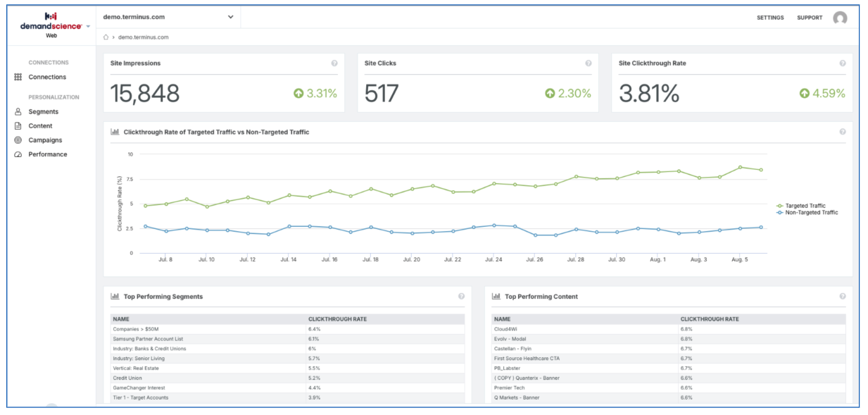Open the Connections grid icon in sidebar
This screenshot has width=868, height=415.
[18, 77]
